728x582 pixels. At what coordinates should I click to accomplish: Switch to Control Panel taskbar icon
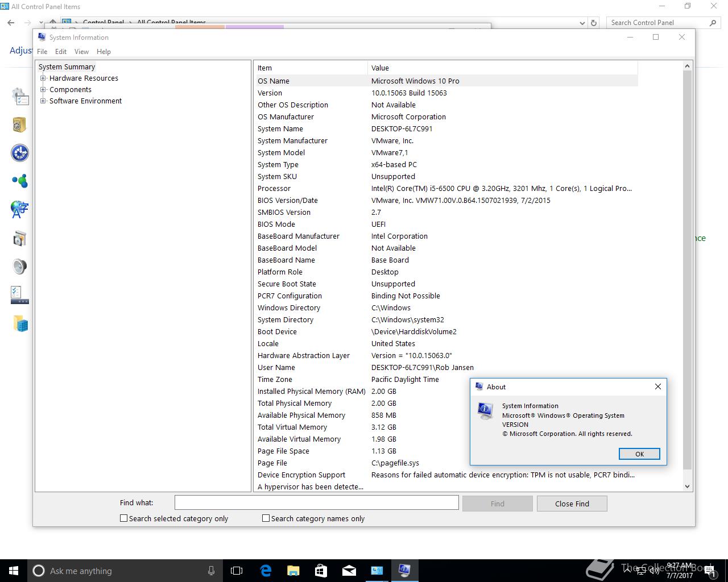click(377, 571)
